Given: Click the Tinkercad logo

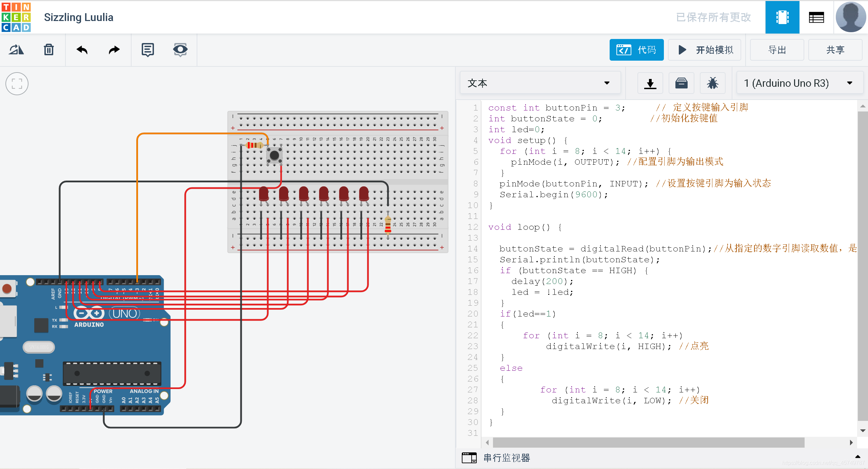Looking at the screenshot, I should click(x=16, y=17).
